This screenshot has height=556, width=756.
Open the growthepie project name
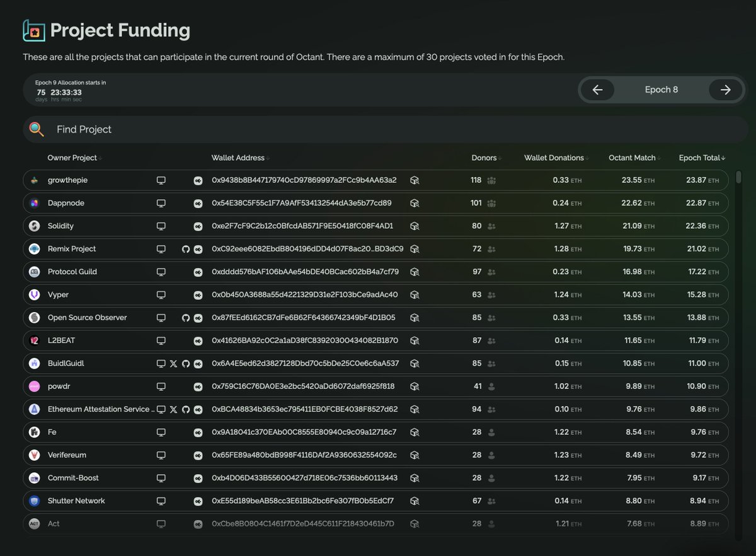[67, 180]
